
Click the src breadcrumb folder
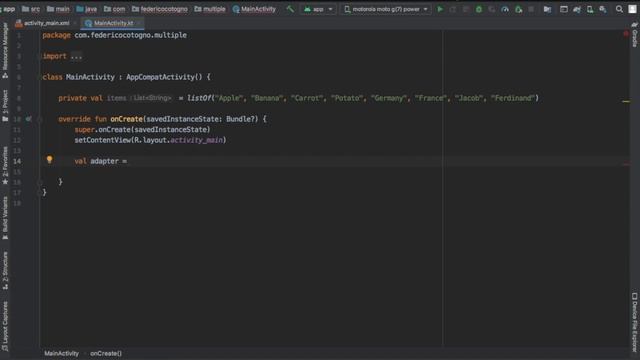tap(31, 9)
